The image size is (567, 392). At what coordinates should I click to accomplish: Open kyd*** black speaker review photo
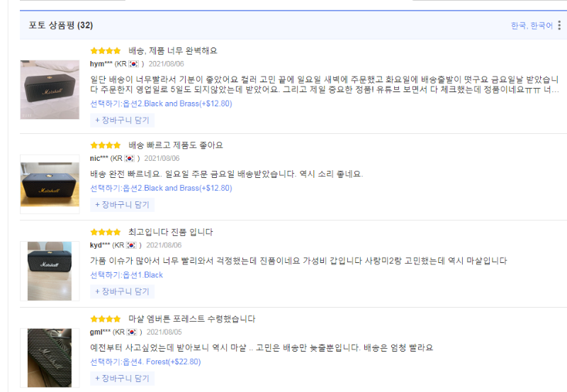[50, 271]
